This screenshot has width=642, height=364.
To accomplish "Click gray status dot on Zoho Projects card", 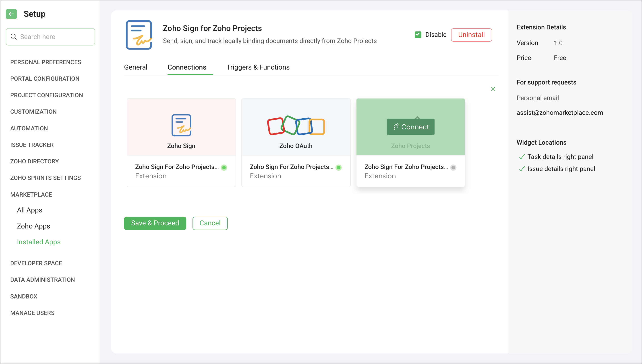I will click(x=453, y=167).
